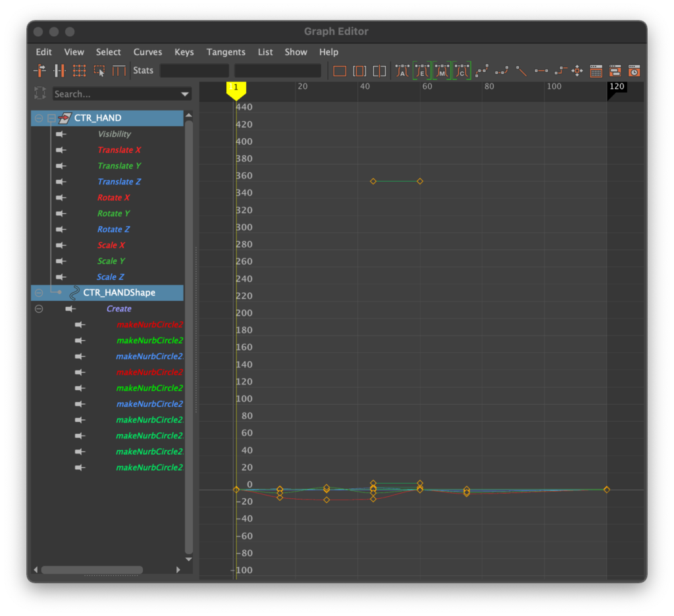The image size is (674, 616).
Task: Collapse the Create attribute group
Action: coord(39,309)
